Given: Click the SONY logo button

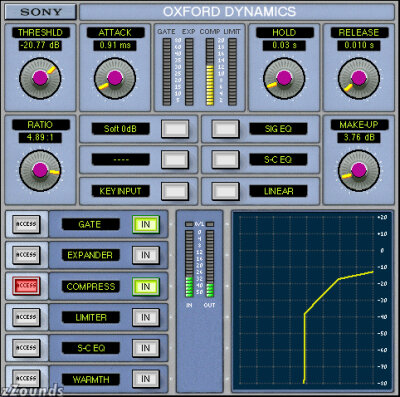Looking at the screenshot, I should tap(41, 12).
